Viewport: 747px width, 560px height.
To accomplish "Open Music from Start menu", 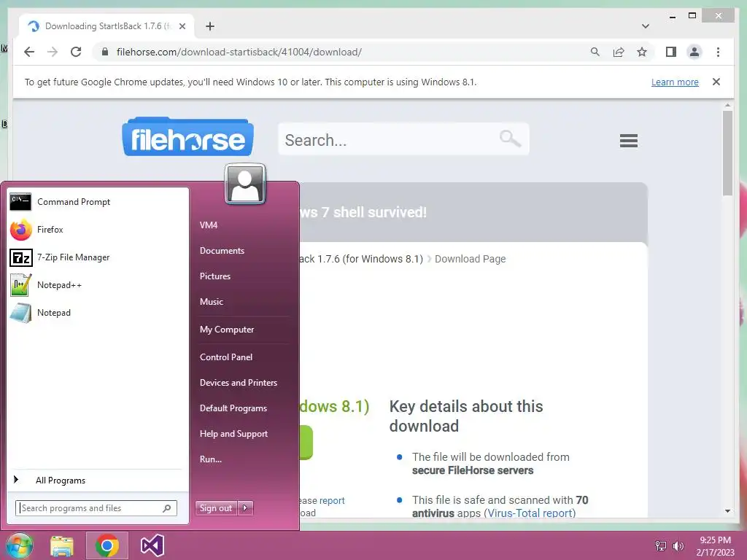I will (212, 302).
